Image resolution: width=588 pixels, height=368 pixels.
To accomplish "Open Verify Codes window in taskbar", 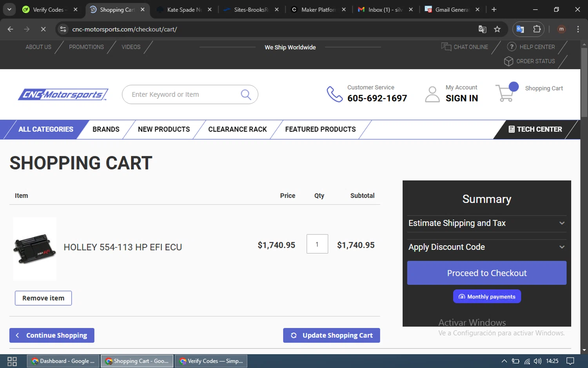I will click(211, 361).
